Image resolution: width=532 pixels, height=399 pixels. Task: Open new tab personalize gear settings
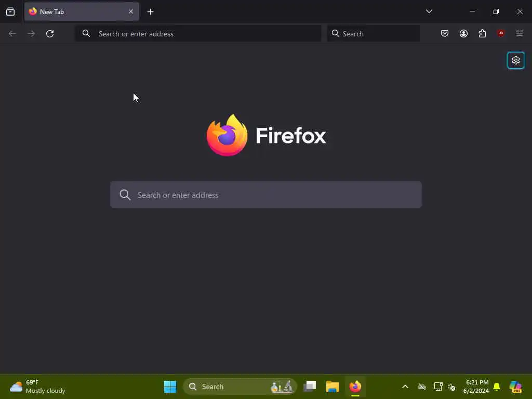click(516, 60)
